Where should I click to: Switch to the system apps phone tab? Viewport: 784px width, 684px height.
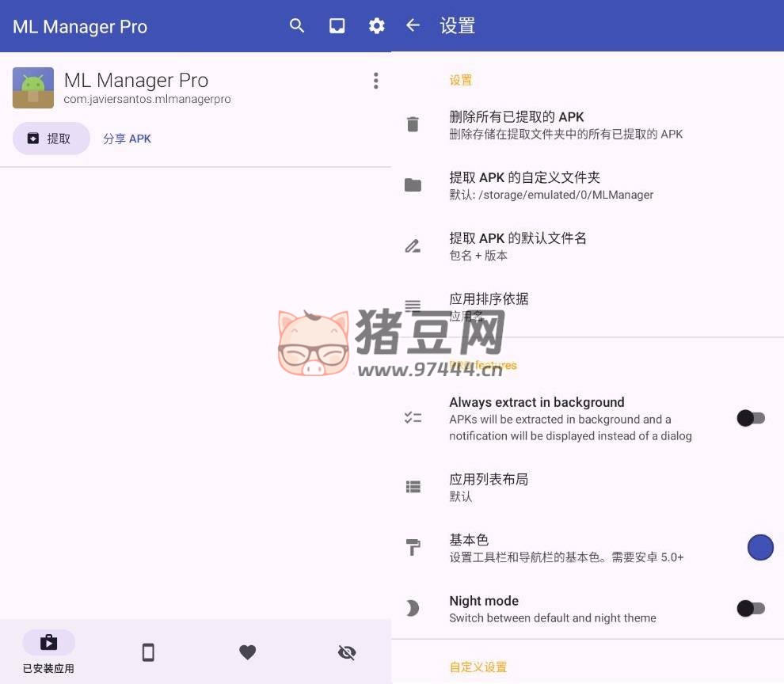[148, 652]
